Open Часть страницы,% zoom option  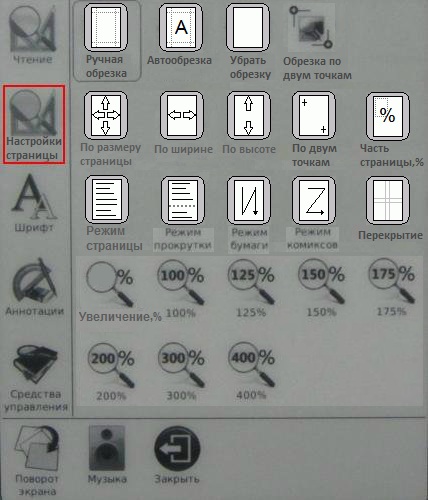388,116
